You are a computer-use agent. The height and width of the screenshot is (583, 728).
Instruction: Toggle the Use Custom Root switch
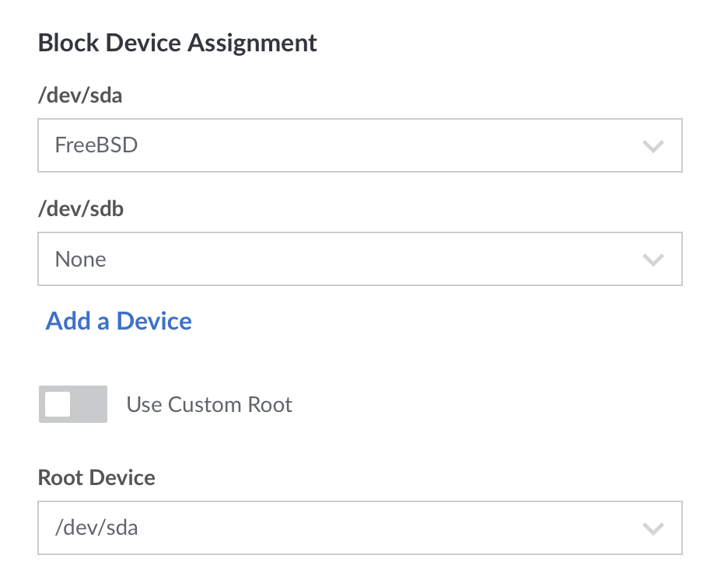pos(73,404)
